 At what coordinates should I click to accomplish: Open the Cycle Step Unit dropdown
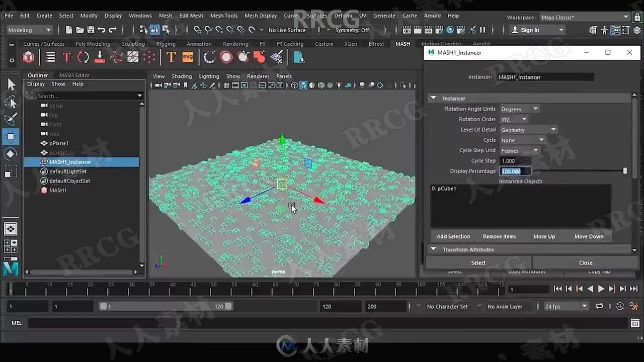pyautogui.click(x=519, y=150)
